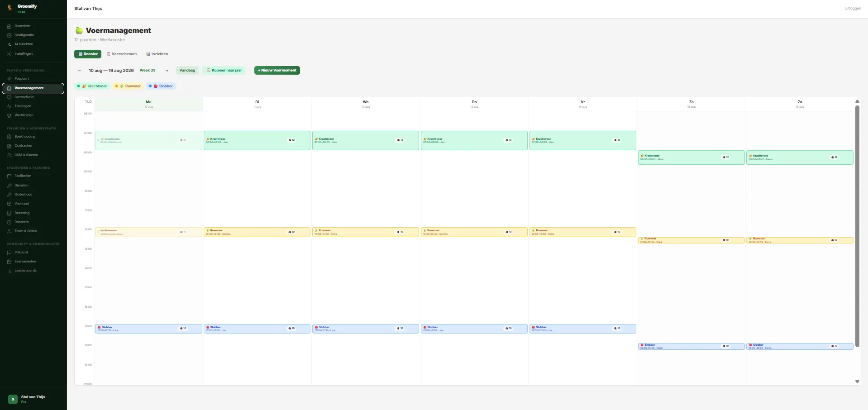Click the calendar scrollbar up arrow
868x410 pixels.
tap(857, 101)
